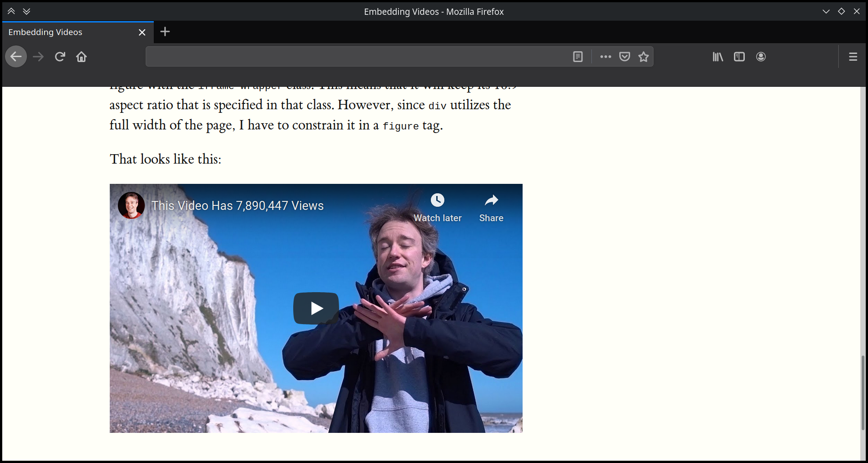Select the Embedding Videos tab
This screenshot has width=868, height=463.
click(x=78, y=32)
